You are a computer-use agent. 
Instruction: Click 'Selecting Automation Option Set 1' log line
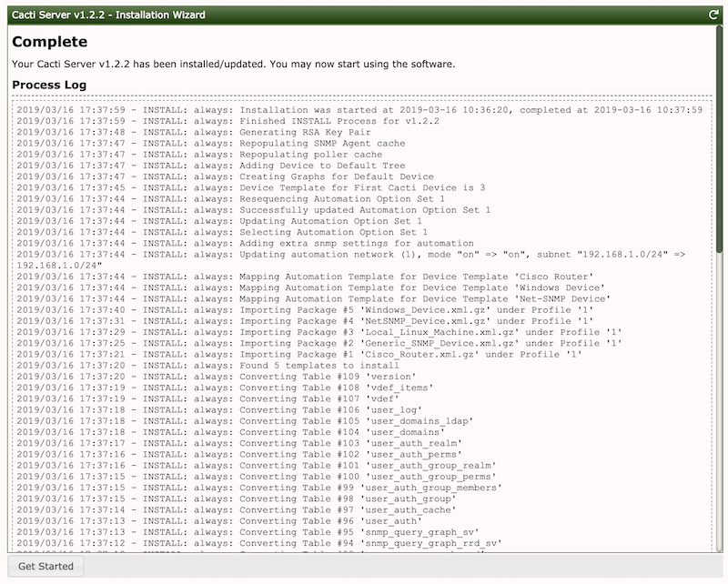[222, 233]
